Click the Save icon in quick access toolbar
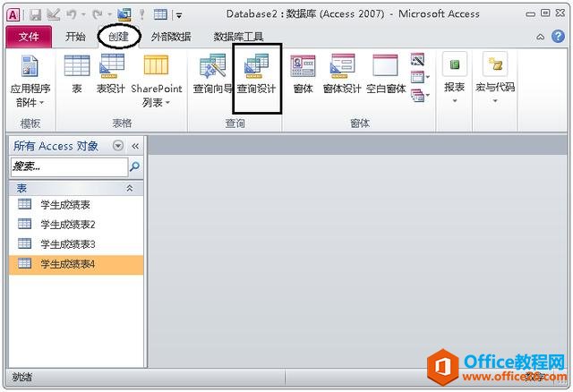Image resolution: width=573 pixels, height=392 pixels. pos(35,14)
